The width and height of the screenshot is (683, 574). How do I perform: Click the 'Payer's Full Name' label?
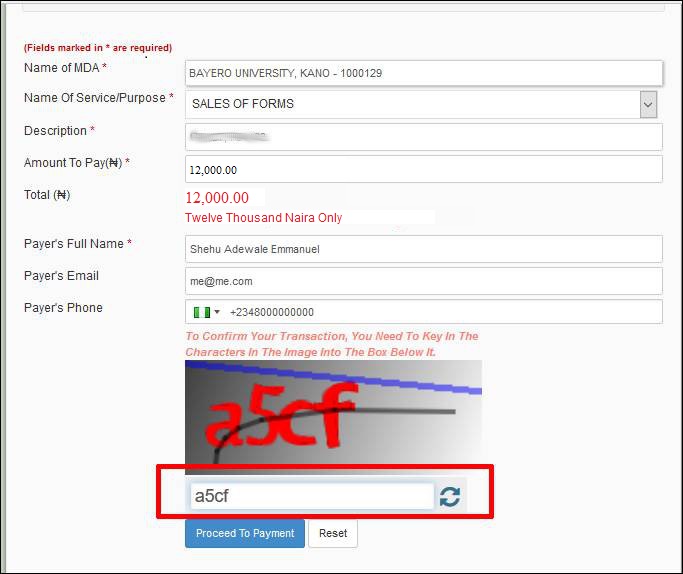coord(78,244)
